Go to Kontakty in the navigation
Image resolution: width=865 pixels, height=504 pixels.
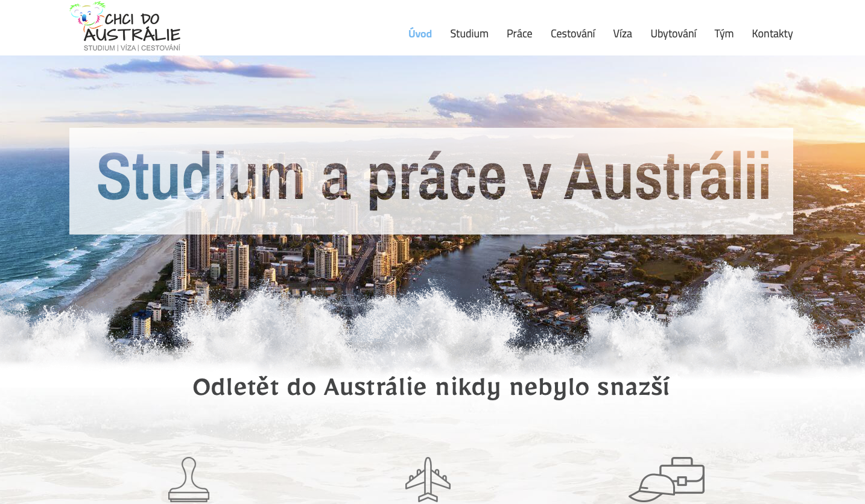772,34
